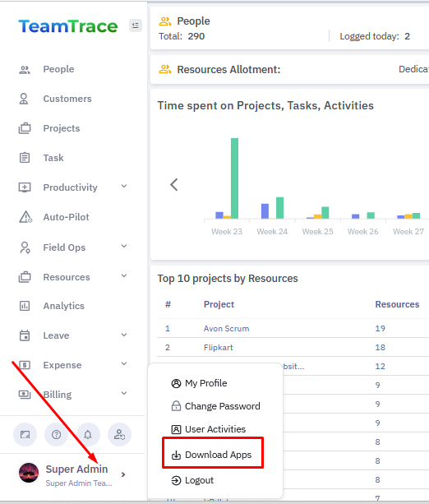Show previous weeks with chart left arrow
This screenshot has height=504, width=429.
click(x=174, y=185)
